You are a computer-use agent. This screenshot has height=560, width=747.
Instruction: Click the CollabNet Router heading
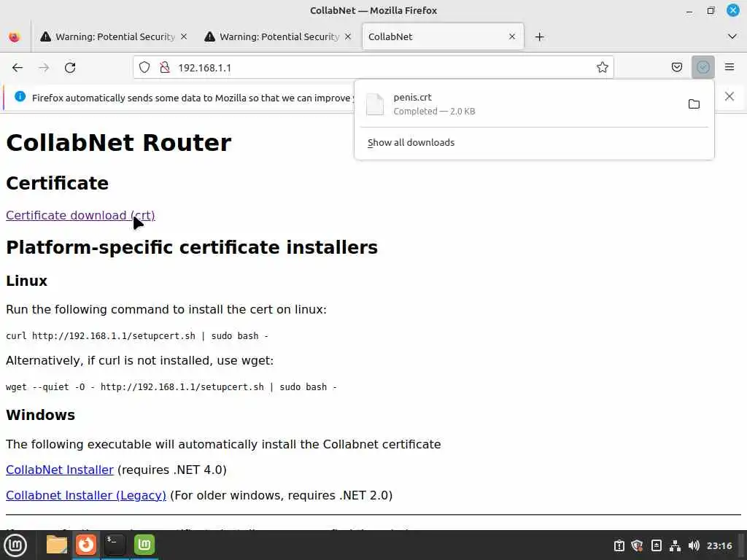tap(119, 142)
